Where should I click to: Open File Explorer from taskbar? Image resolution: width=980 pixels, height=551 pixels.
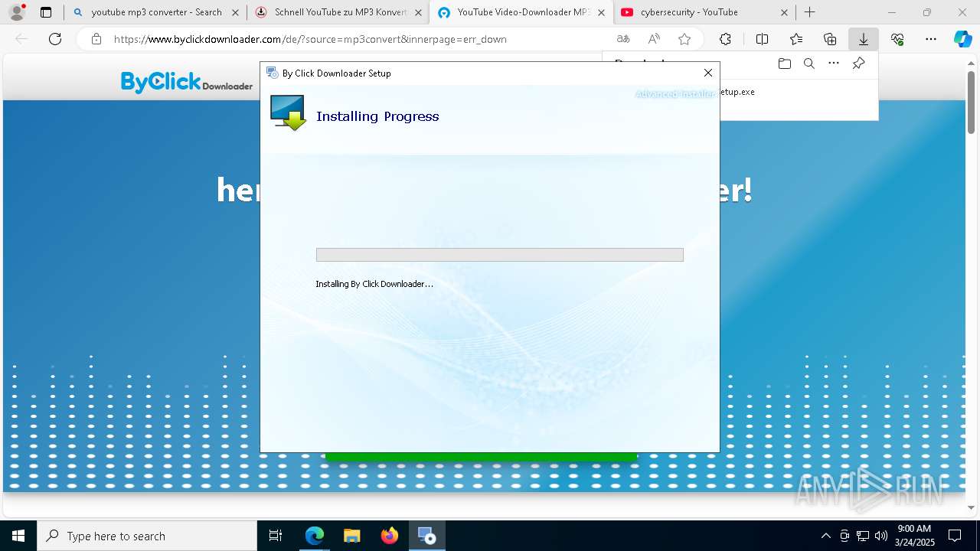point(352,536)
